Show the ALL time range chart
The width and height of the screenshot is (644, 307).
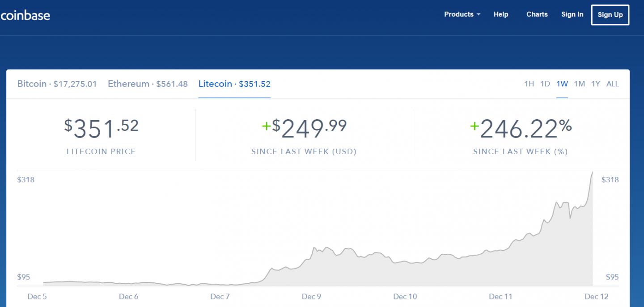pyautogui.click(x=612, y=84)
